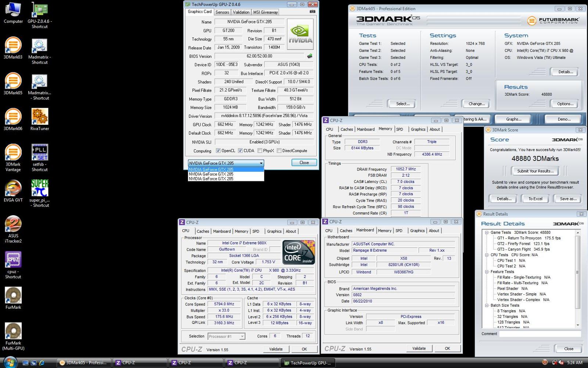Image resolution: width=588 pixels, height=368 pixels.
Task: Click Validate in CPU-Z processor window
Action: pos(276,349)
